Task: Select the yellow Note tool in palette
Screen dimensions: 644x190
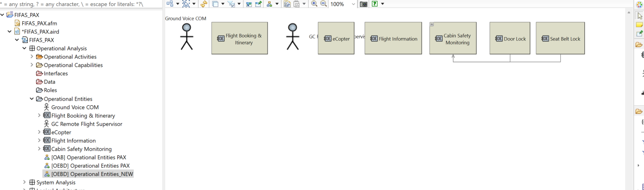Action: tap(639, 25)
